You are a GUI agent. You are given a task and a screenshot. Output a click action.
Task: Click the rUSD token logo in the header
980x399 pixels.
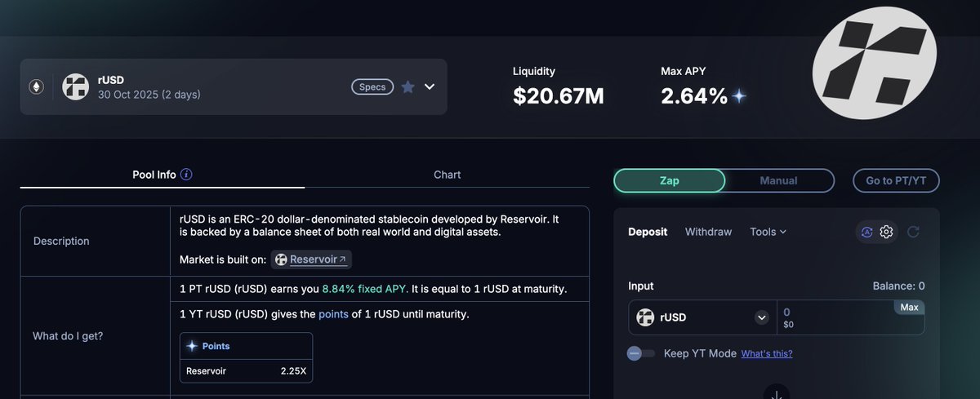76,86
